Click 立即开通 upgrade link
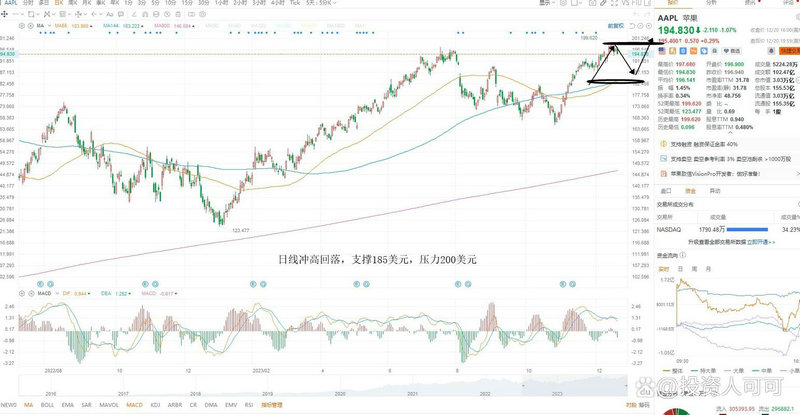Image resolution: width=800 pixels, height=415 pixels. point(759,242)
